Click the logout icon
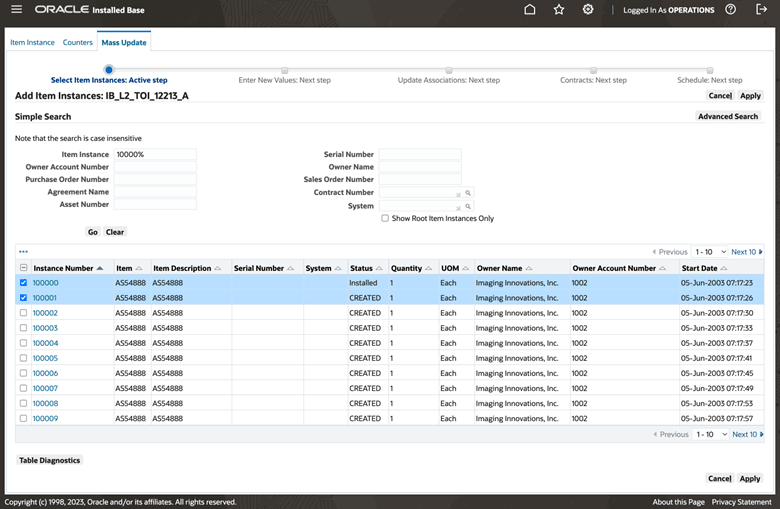The width and height of the screenshot is (780, 509). [x=761, y=9]
